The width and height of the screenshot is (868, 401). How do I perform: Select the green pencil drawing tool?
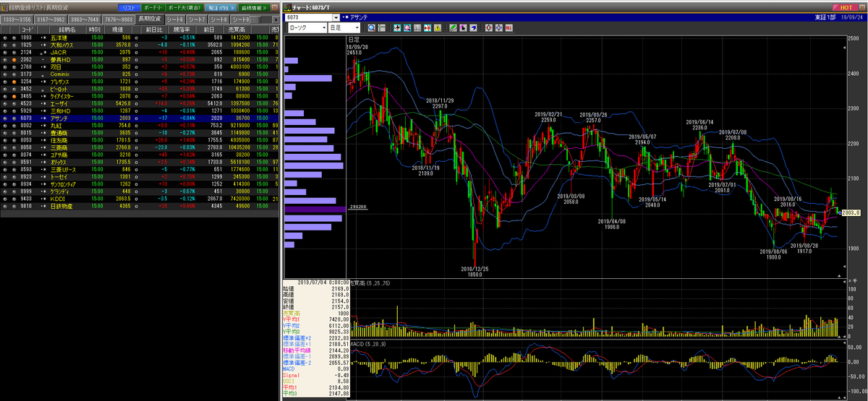point(453,27)
